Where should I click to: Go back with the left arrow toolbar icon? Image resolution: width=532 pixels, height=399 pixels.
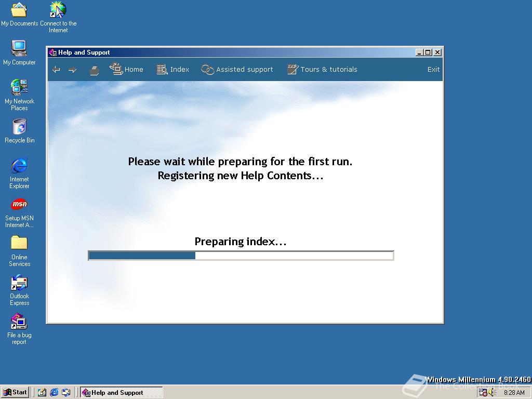(x=56, y=70)
